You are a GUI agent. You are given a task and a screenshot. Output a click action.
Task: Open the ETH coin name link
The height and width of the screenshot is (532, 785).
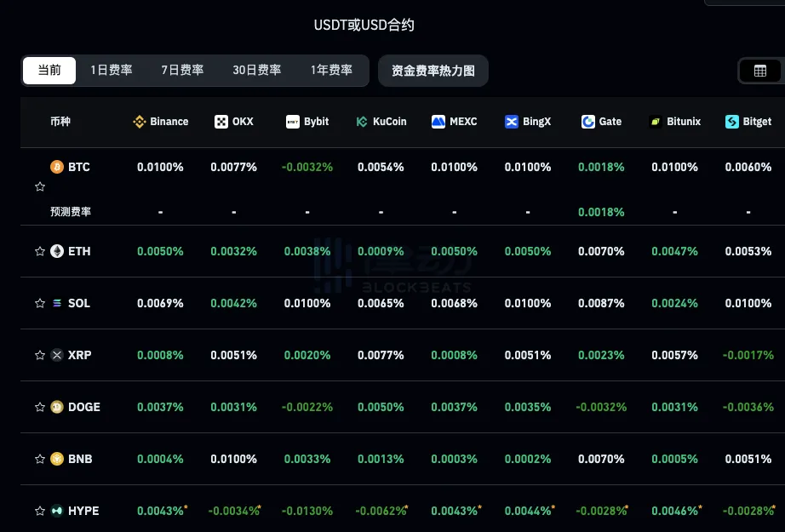point(79,251)
